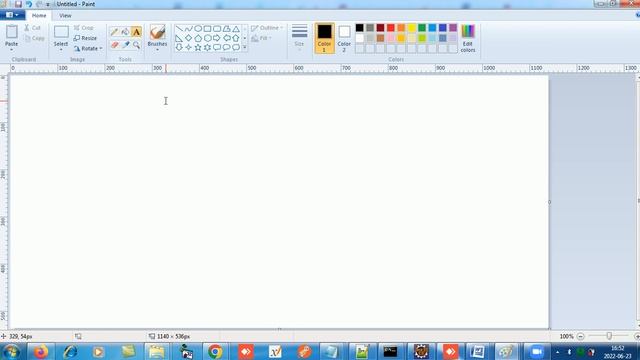Expand the Select dropdown arrow

[x=61, y=50]
